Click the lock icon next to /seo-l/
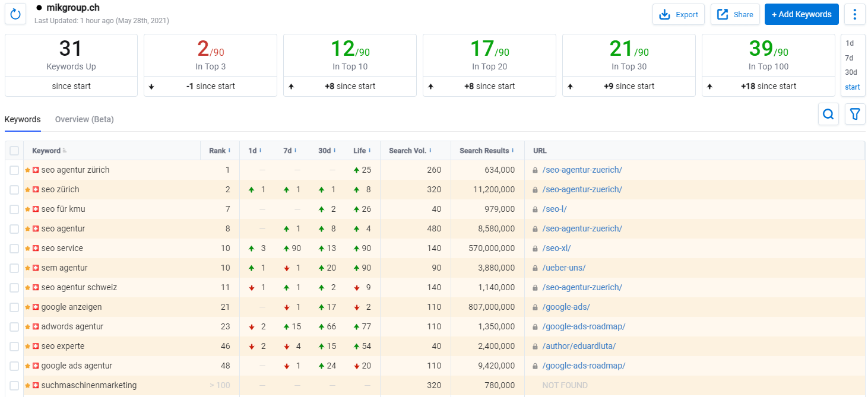Image resolution: width=868 pixels, height=397 pixels. pos(536,209)
